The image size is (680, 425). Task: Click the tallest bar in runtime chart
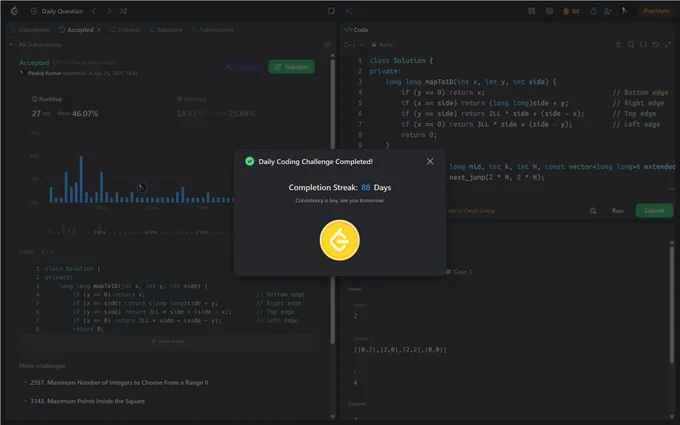[x=81, y=179]
